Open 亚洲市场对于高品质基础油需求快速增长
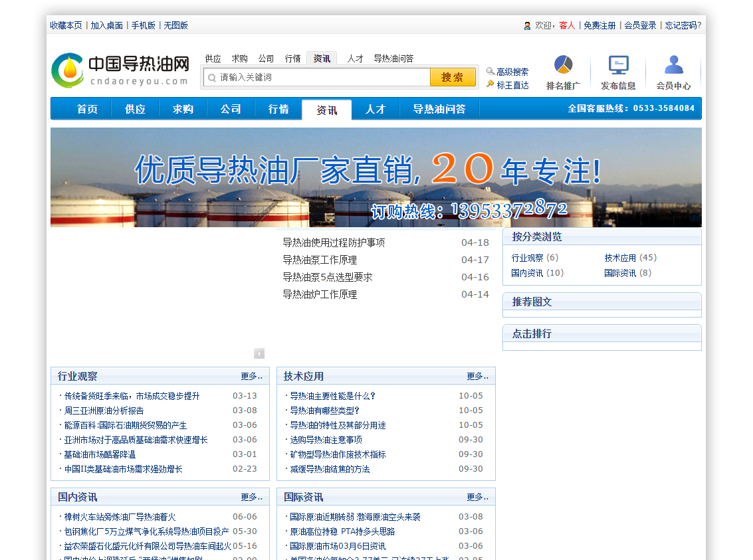The width and height of the screenshot is (753, 560). click(x=136, y=440)
